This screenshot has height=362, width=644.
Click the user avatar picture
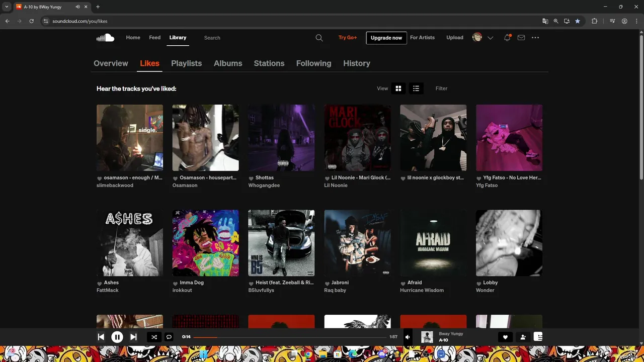point(477,37)
